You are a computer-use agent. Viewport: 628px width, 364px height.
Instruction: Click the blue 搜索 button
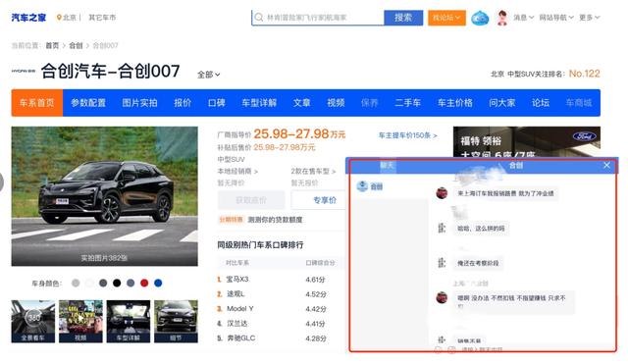[x=403, y=18]
